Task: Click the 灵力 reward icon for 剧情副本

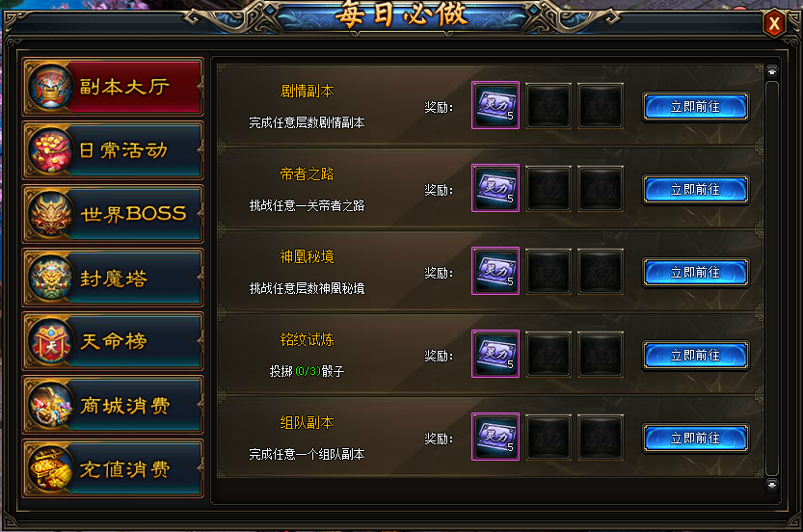Action: (495, 105)
